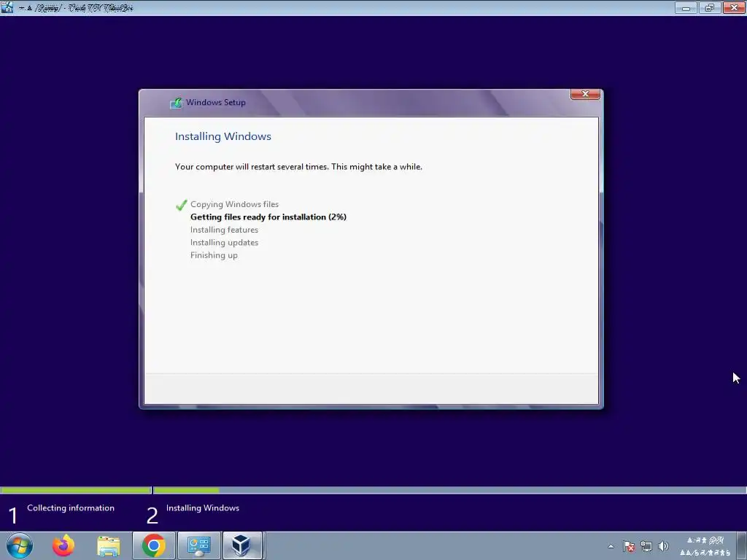Open the volume speaker tray icon

point(663,546)
